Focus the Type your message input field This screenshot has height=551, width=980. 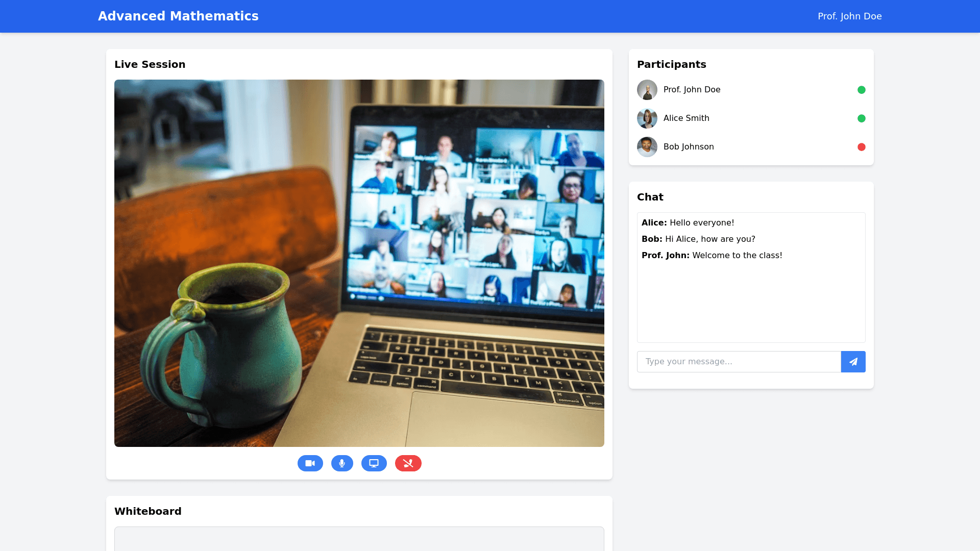tap(739, 362)
